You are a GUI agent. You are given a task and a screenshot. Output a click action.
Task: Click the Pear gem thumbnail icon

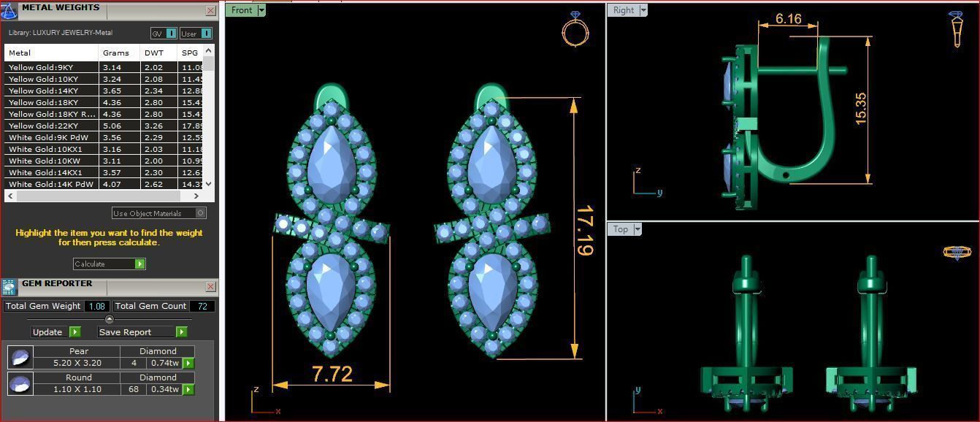click(x=20, y=357)
